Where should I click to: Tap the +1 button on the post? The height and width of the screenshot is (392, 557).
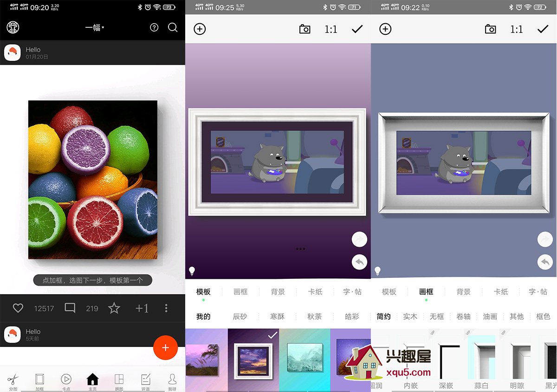pyautogui.click(x=142, y=308)
